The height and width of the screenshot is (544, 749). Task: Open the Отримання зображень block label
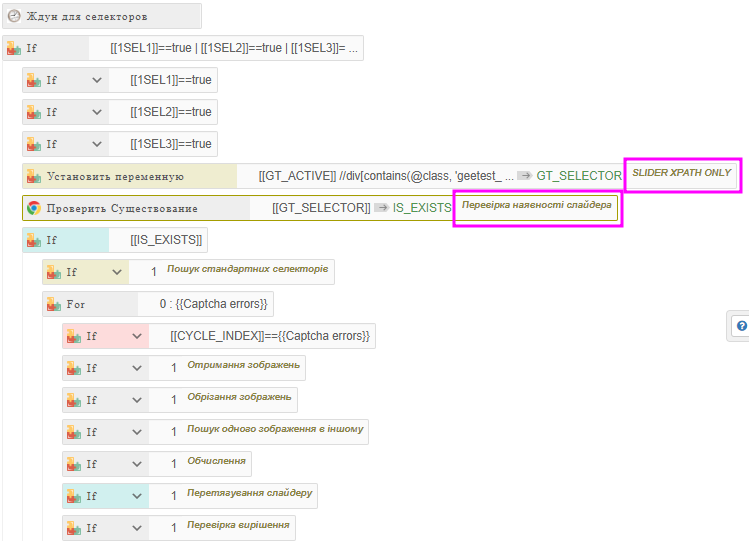pyautogui.click(x=243, y=366)
